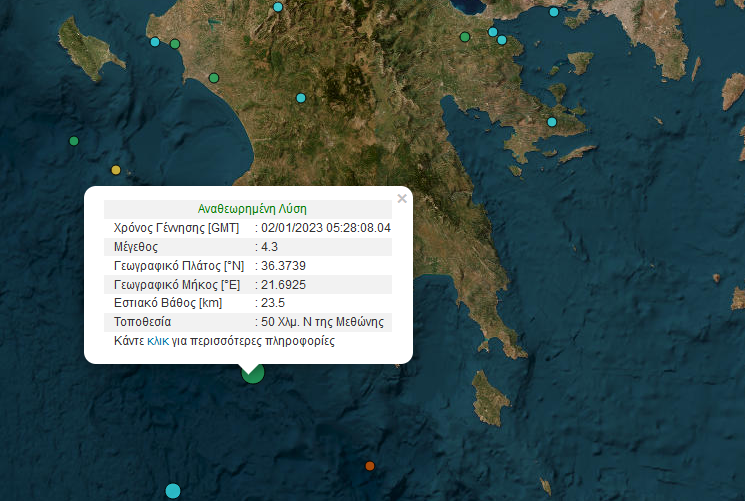Click green marker right of cyan marker near northwest coast
The height and width of the screenshot is (501, 745).
coord(175,44)
